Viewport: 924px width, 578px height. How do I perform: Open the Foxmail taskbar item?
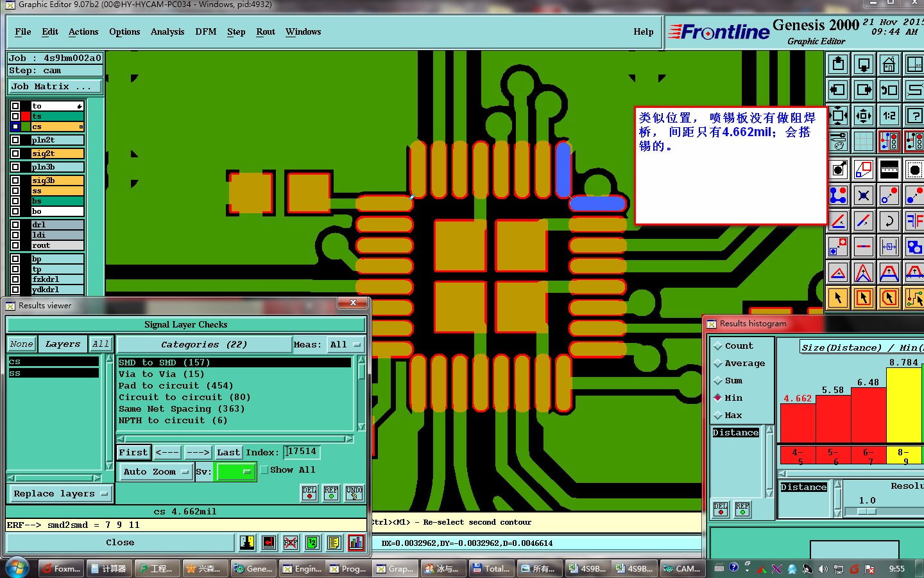61,568
